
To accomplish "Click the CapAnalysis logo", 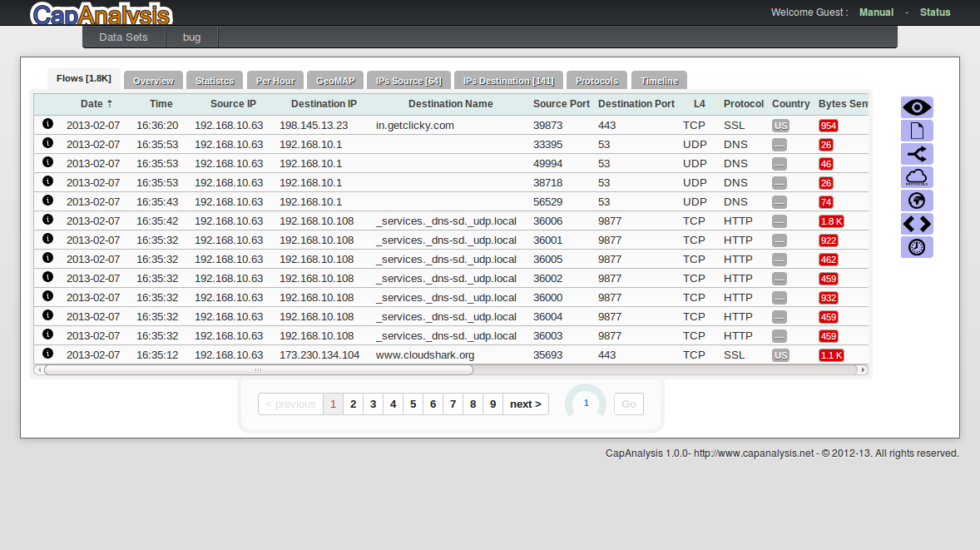I will click(101, 14).
